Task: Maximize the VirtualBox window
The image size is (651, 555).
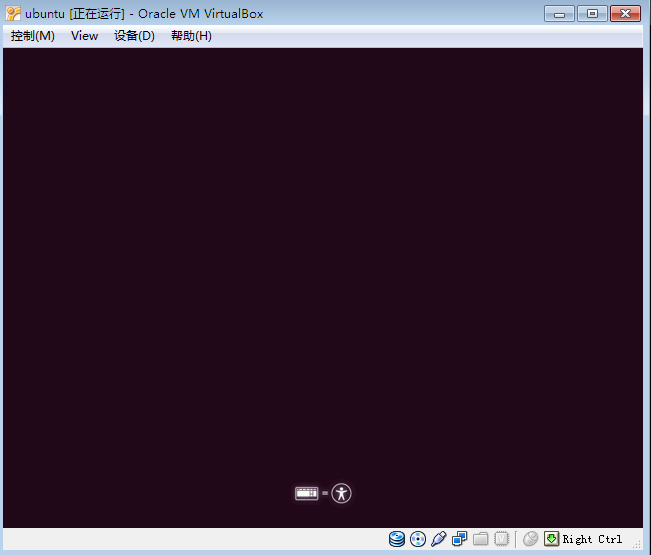Action: pyautogui.click(x=592, y=13)
